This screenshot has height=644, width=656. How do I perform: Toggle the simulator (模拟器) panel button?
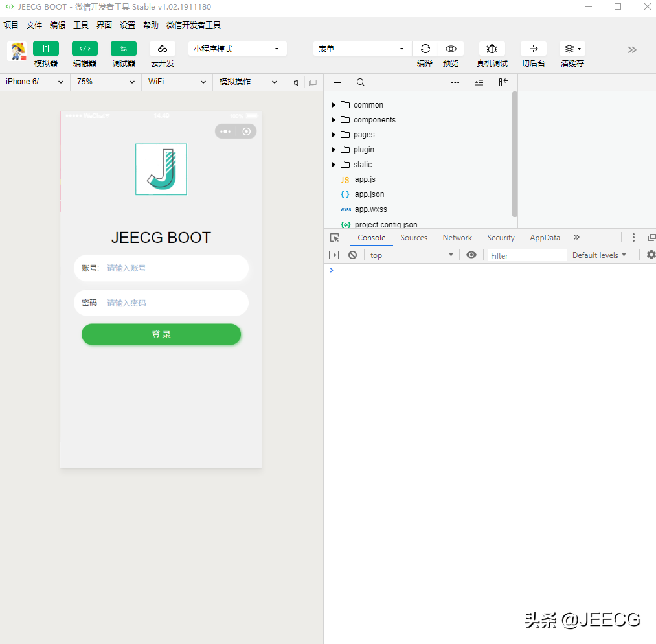(45, 49)
